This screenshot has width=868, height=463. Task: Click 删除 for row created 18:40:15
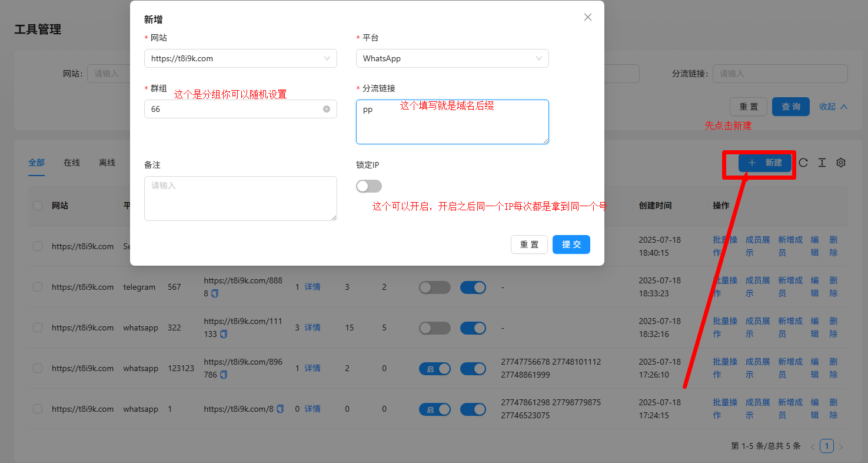(x=833, y=246)
